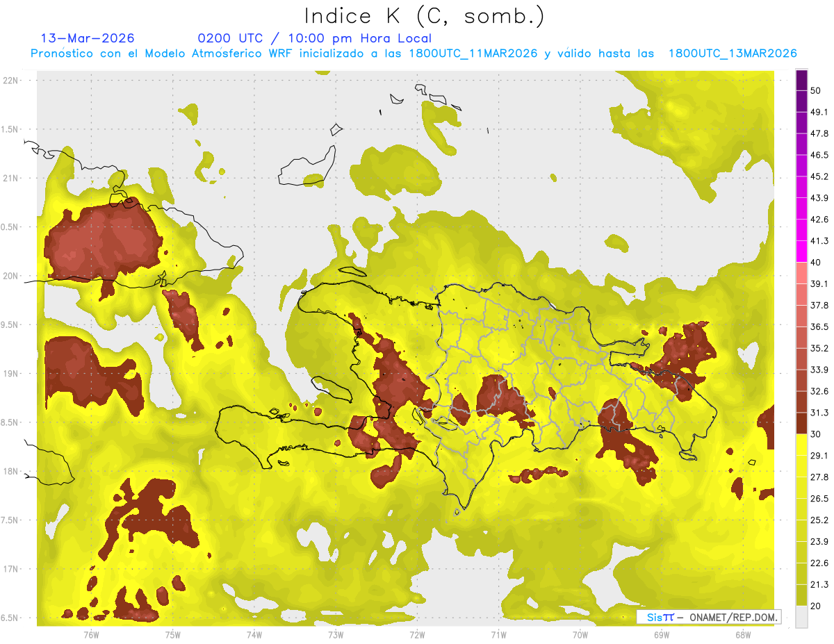Click the colorbar value '30'
The height and width of the screenshot is (644, 834).
tap(816, 434)
